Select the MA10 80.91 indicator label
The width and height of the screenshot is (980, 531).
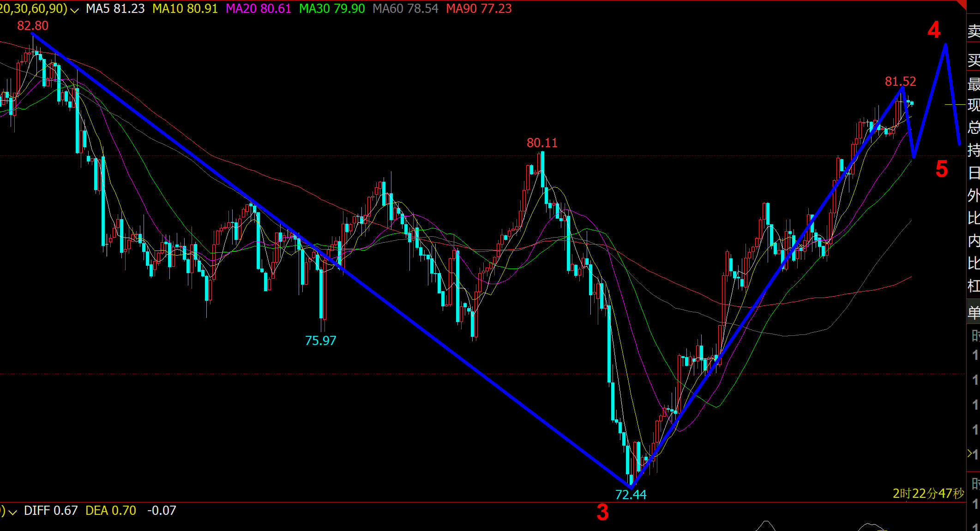coord(185,9)
